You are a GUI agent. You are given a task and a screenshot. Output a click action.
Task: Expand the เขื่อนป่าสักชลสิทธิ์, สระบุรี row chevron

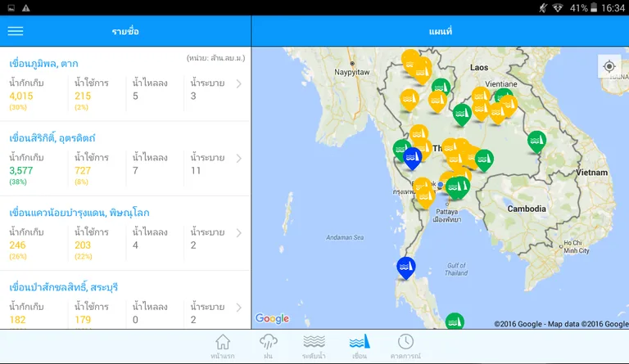[238, 307]
